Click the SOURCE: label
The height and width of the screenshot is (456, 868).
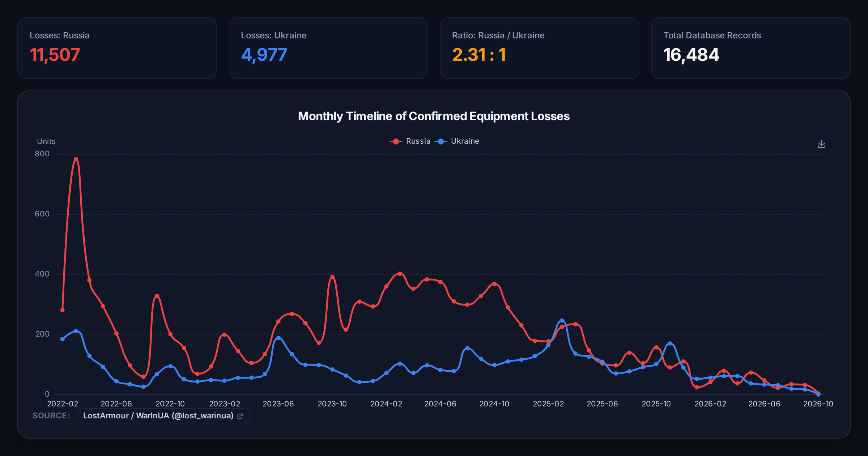pos(51,416)
